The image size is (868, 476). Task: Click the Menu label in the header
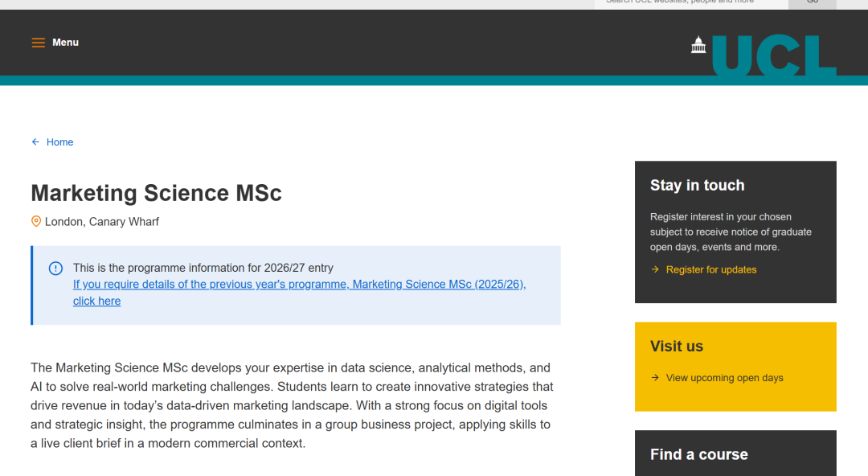coord(66,43)
